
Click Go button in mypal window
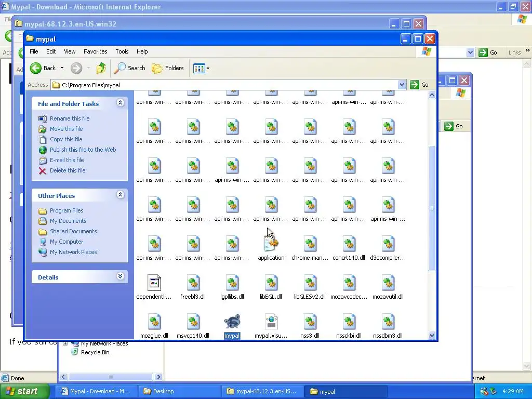click(x=419, y=85)
